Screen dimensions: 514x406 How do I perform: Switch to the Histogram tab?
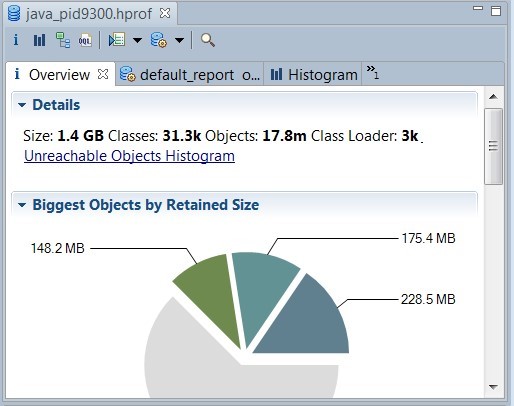314,75
